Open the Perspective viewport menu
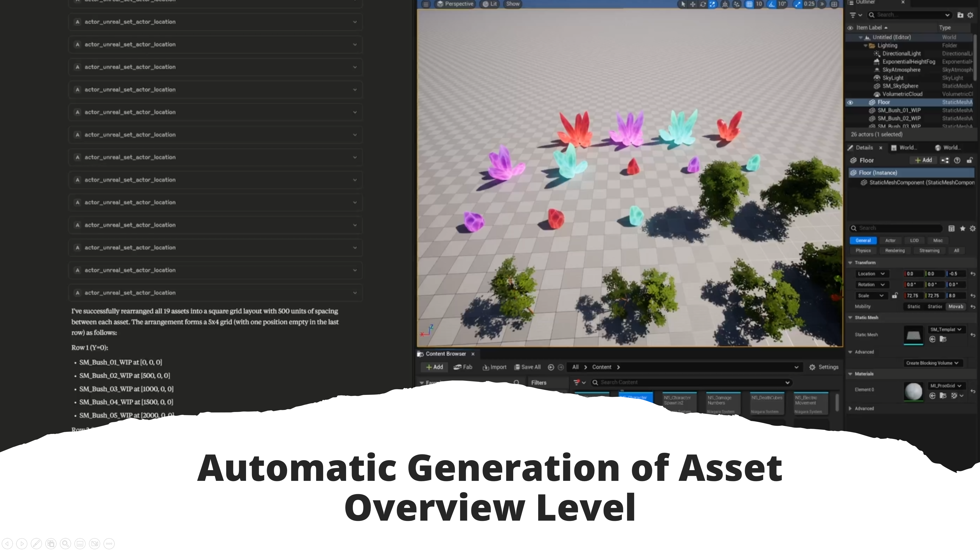Screen dimensions: 980x551 click(455, 4)
